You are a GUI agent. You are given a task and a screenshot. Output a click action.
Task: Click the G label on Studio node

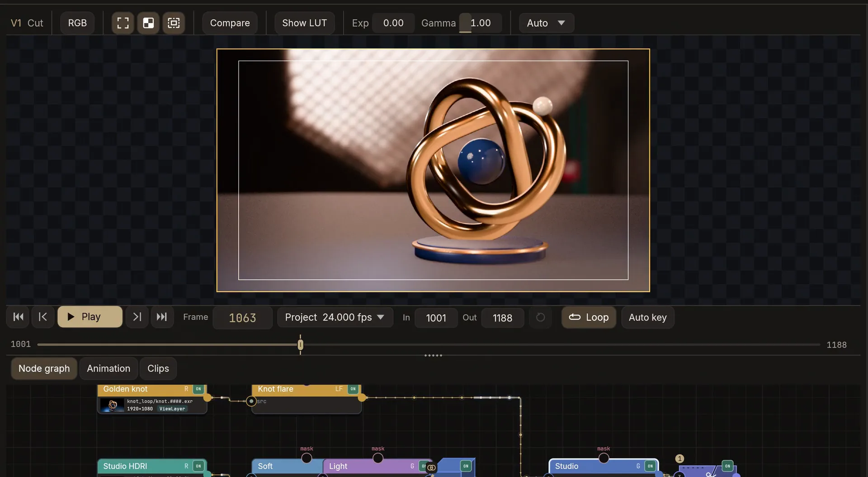pos(638,466)
